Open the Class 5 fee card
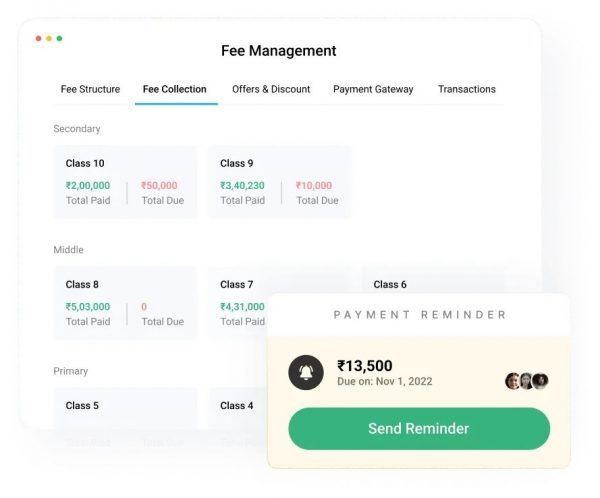 [125, 407]
